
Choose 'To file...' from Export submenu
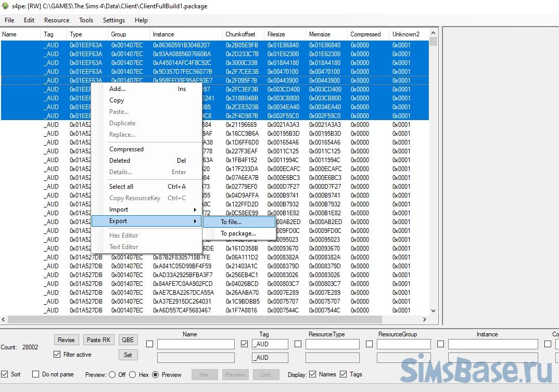[231, 222]
